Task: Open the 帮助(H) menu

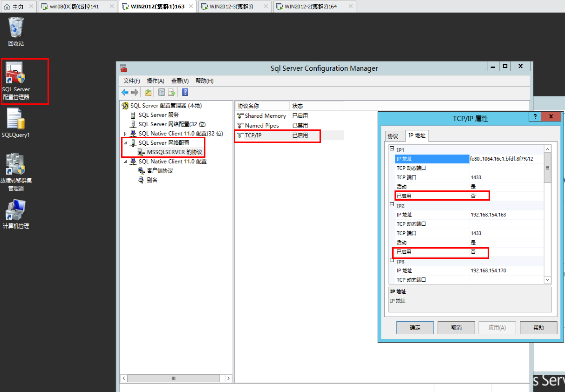Action: point(204,81)
